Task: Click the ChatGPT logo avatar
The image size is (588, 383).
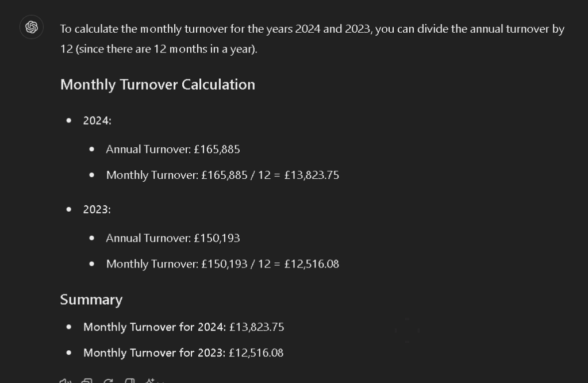Action: coord(32,27)
